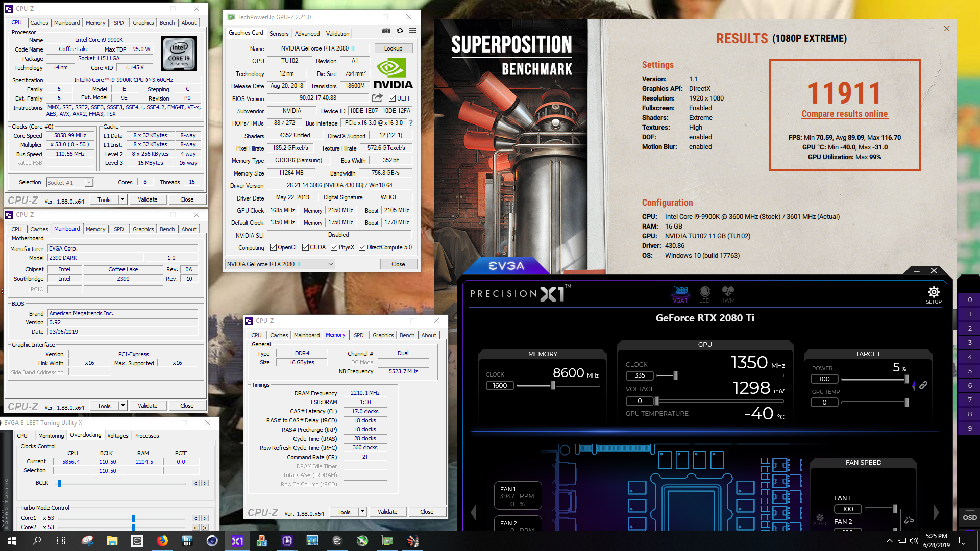Toggle the DirectCompute 5.0 checkbox in GPU-Z

pos(362,247)
